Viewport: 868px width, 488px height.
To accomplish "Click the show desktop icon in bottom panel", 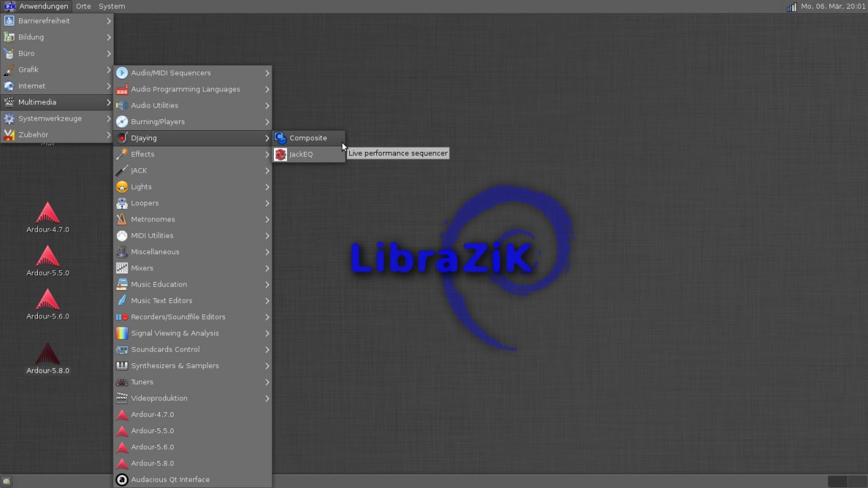I will pyautogui.click(x=7, y=481).
